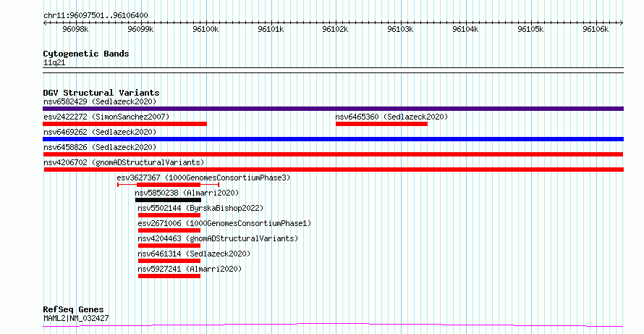Click the red nsv4204463 variant bar

pyautogui.click(x=169, y=246)
